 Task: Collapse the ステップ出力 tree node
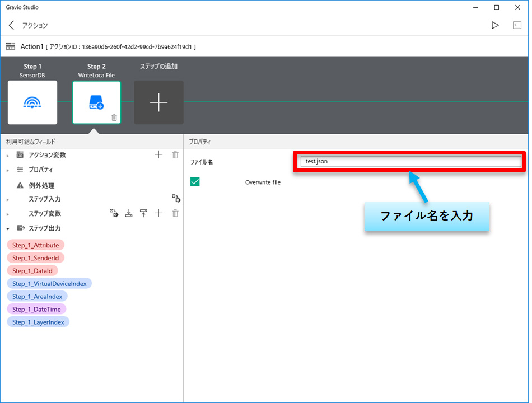(x=8, y=229)
